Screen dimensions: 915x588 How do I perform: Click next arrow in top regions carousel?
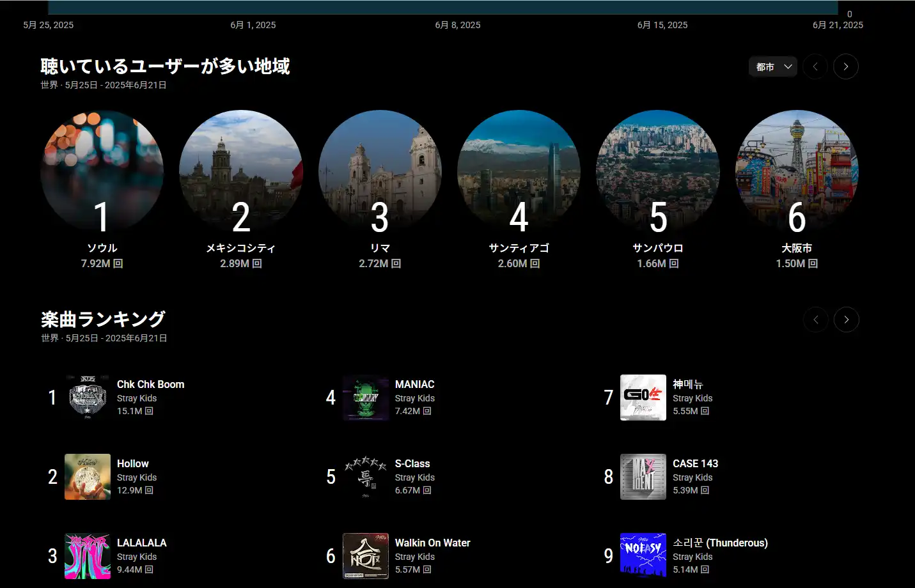pos(845,66)
